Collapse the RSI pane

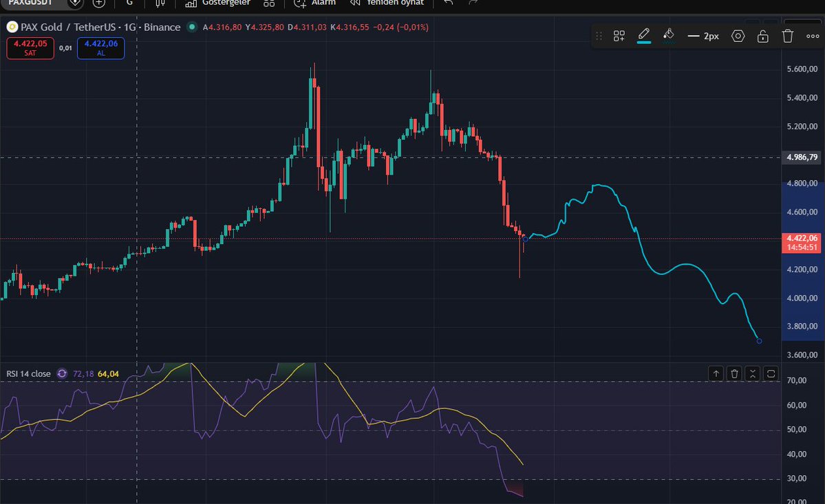tap(752, 373)
